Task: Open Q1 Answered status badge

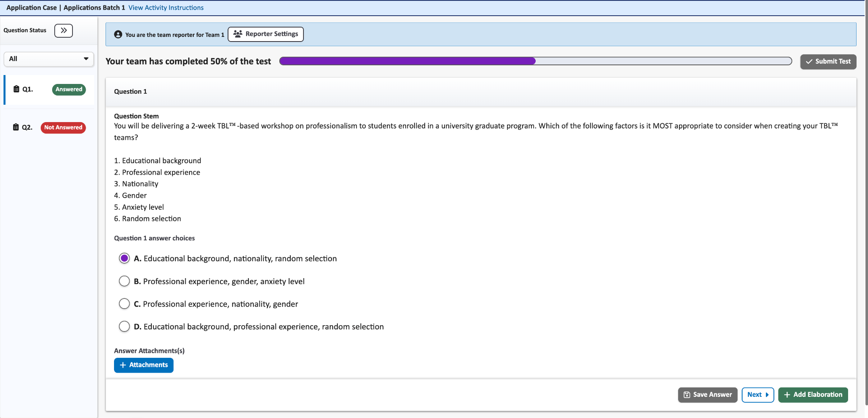Action: (x=69, y=89)
